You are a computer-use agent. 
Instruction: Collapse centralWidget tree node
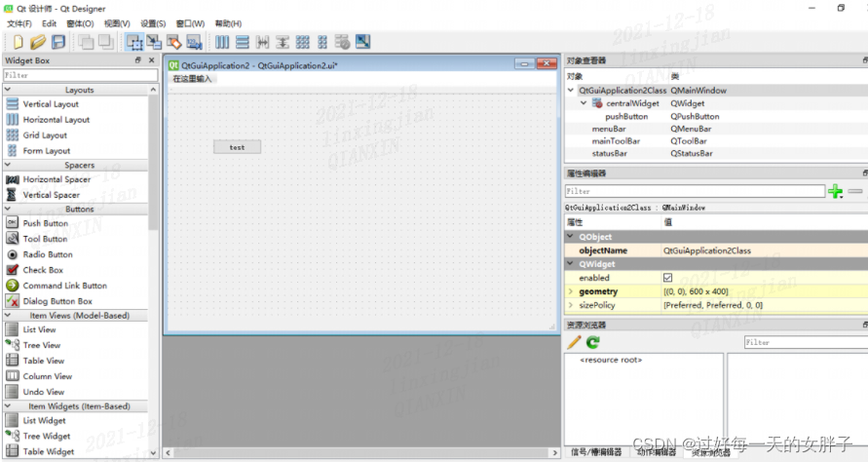[x=584, y=103]
